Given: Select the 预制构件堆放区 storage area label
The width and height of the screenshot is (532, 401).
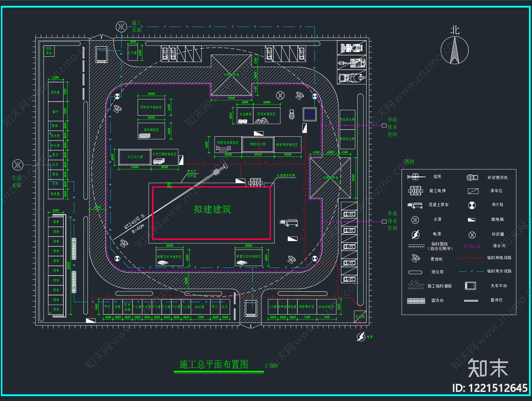Looking at the screenshot, I should point(151,107).
